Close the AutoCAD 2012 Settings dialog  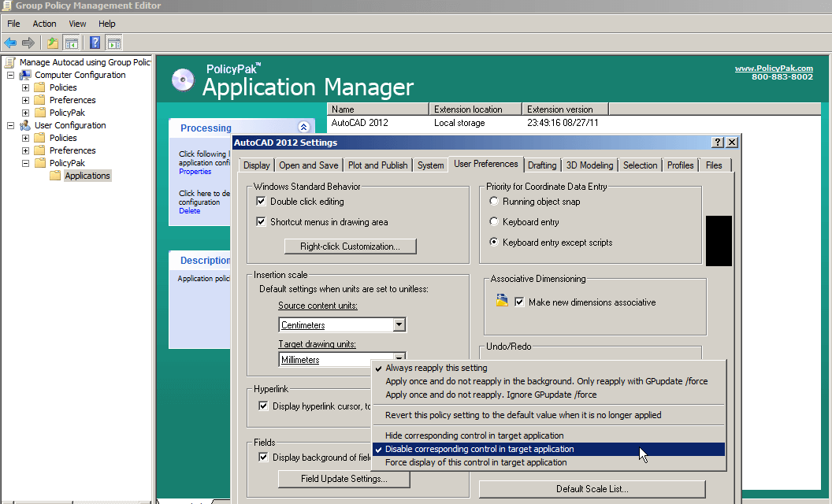732,143
